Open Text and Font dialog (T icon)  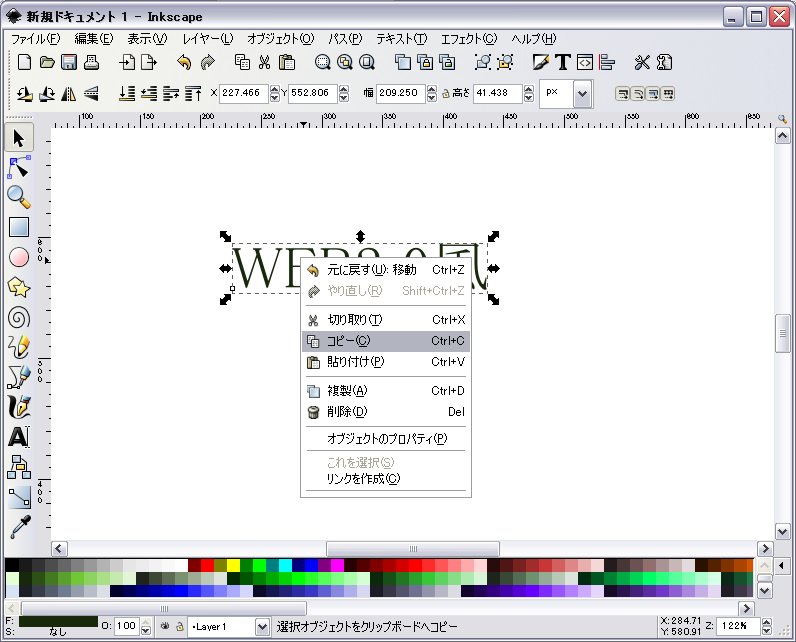click(562, 62)
